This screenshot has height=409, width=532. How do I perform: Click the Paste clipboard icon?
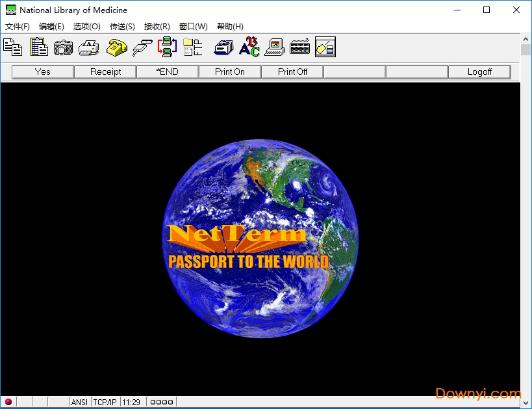39,47
